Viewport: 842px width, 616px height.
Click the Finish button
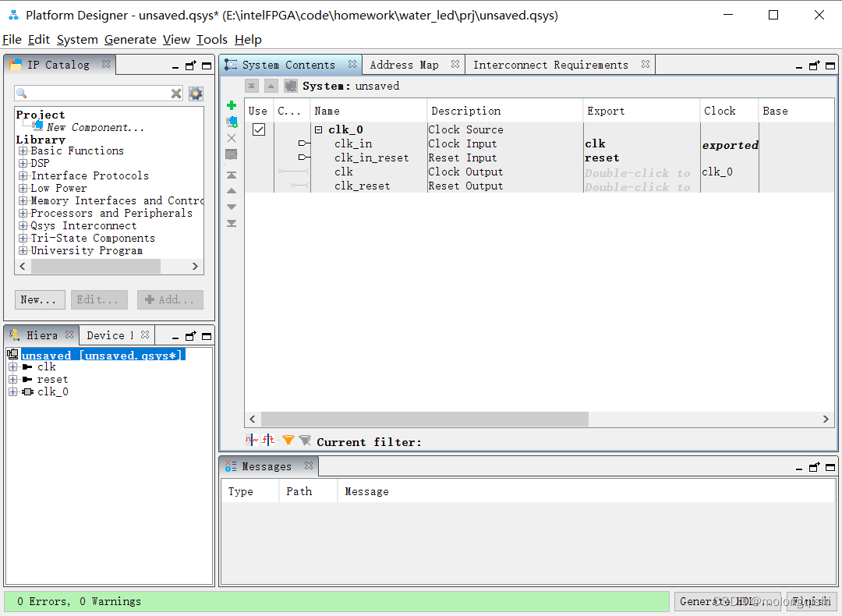pyautogui.click(x=812, y=601)
